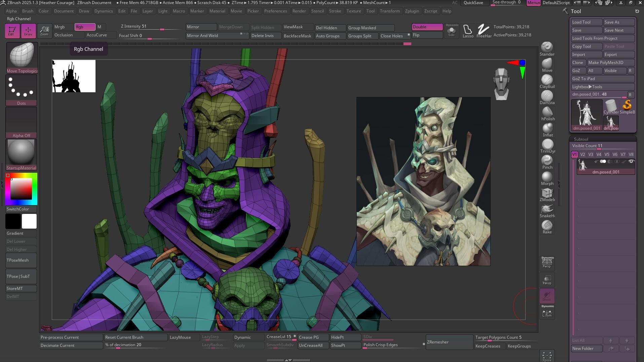Click the camera view head icon

tap(501, 84)
